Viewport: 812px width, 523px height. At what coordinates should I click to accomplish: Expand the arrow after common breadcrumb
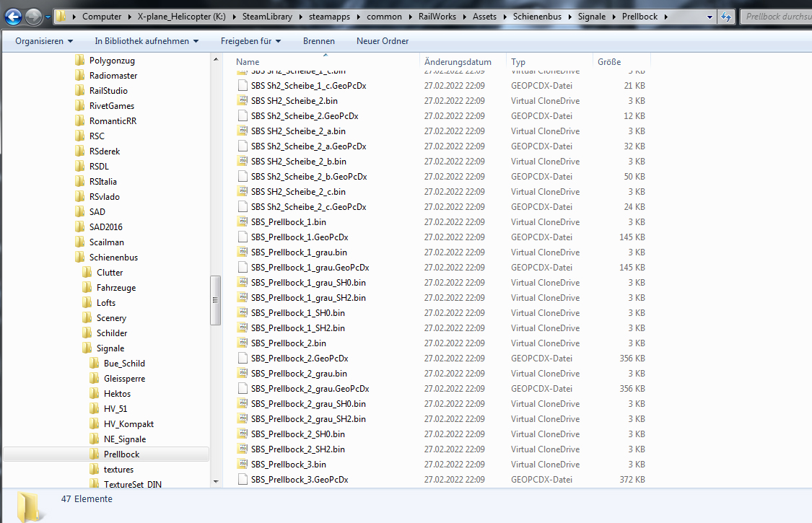click(410, 17)
